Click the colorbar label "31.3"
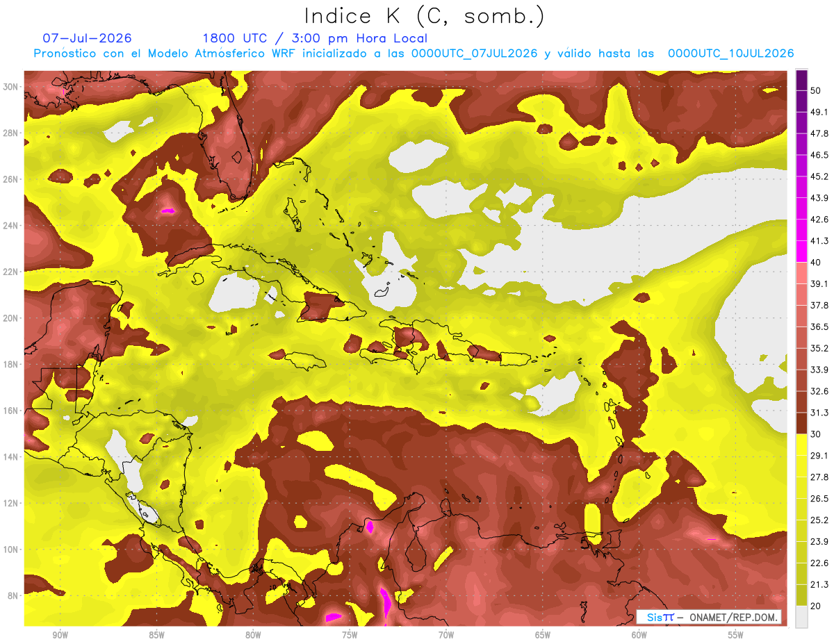 (819, 413)
